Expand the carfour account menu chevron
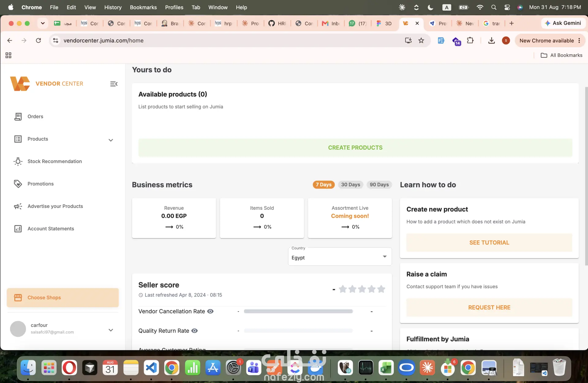 tap(111, 330)
